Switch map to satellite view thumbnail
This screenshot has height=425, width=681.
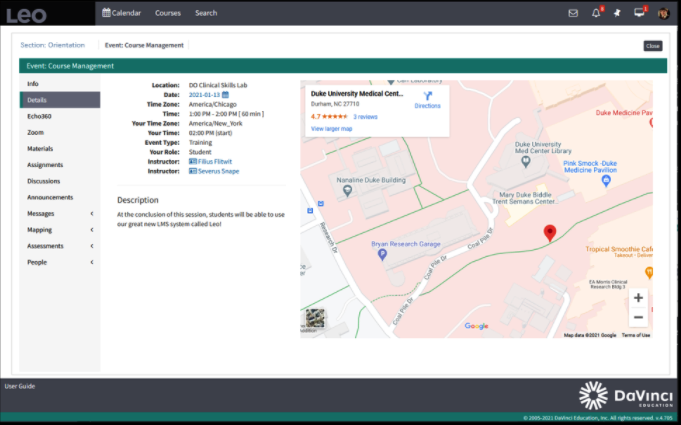pos(315,318)
